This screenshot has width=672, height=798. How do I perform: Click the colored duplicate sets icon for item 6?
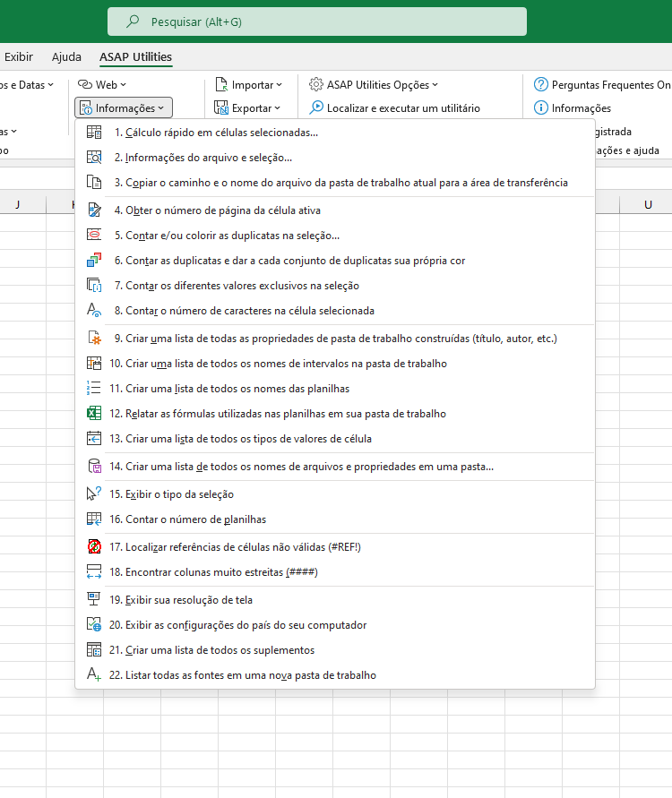click(x=94, y=260)
